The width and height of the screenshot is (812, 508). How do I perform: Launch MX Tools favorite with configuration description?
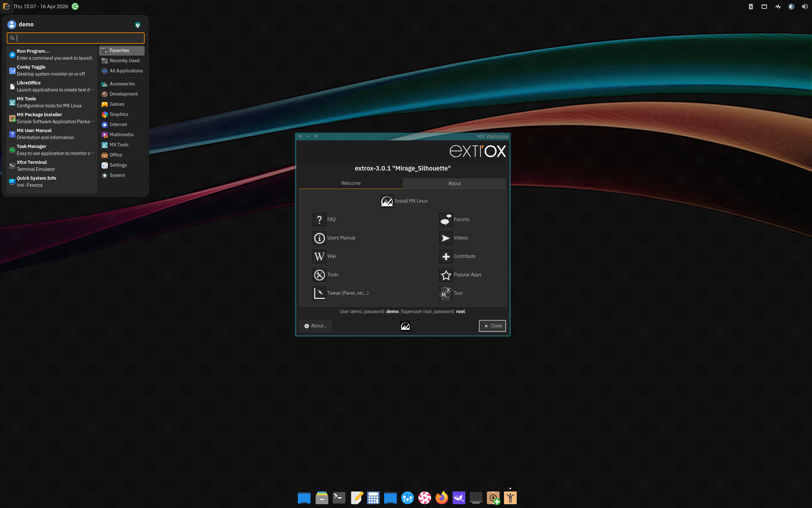point(52,102)
